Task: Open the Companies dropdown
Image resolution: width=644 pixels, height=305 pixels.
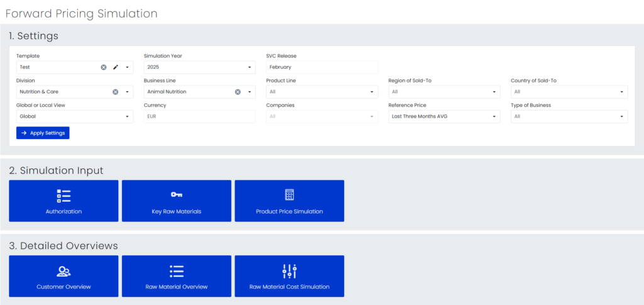Action: pyautogui.click(x=322, y=116)
